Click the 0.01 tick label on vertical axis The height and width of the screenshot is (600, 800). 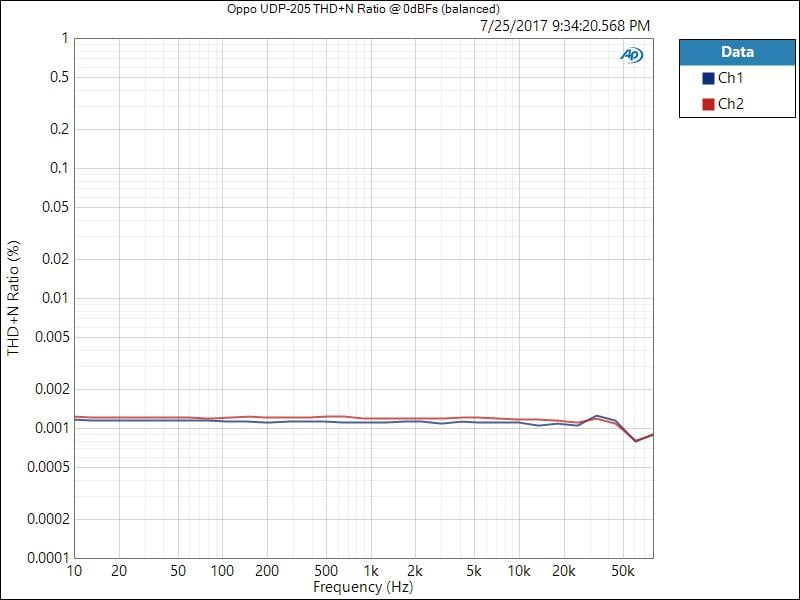coord(54,298)
